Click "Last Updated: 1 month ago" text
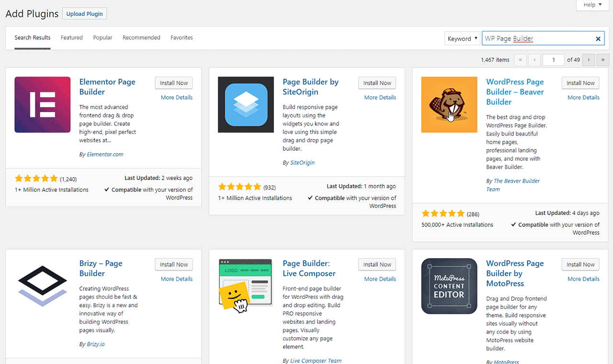The height and width of the screenshot is (364, 613). tap(361, 186)
